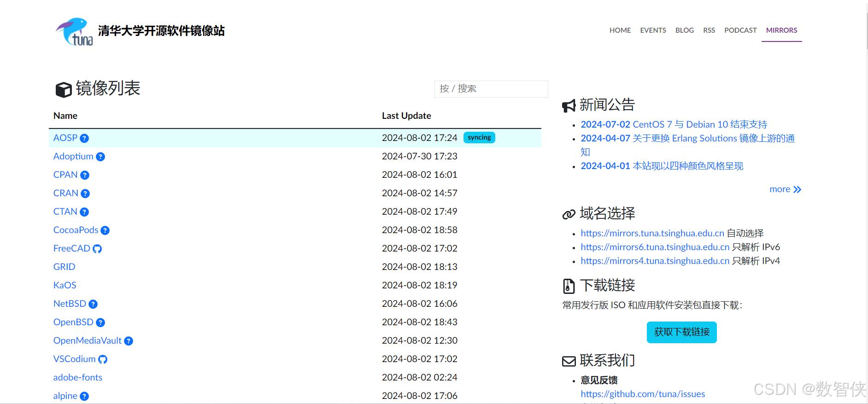Viewport: 868px width, 404px height.
Task: Open the FreeCAD mirror link
Action: tap(72, 248)
